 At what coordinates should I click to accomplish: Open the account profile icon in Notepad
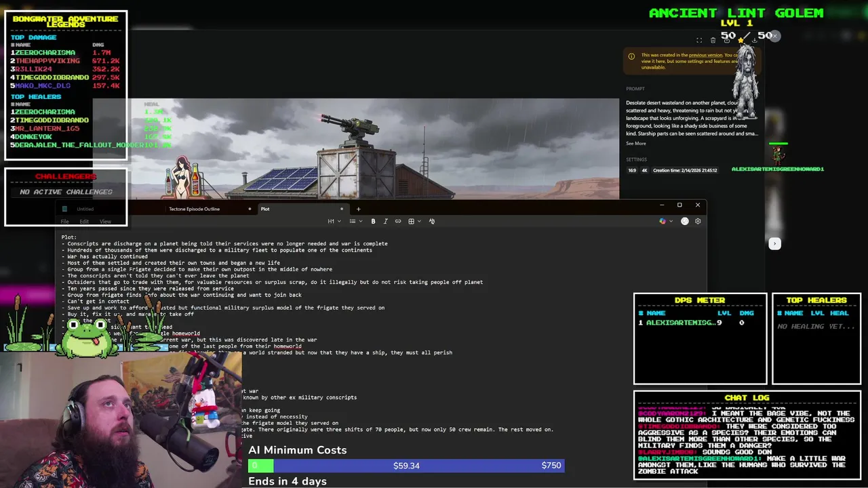(685, 221)
